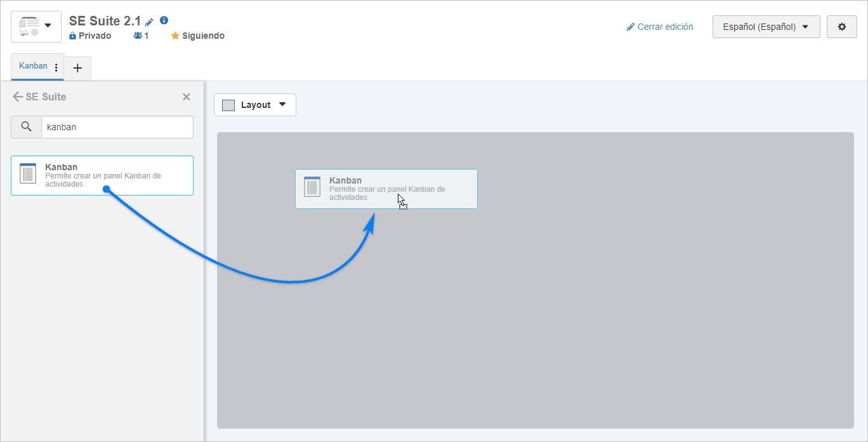Screen dimensions: 868x442
Task: Click the search magnifier button
Action: coord(26,127)
